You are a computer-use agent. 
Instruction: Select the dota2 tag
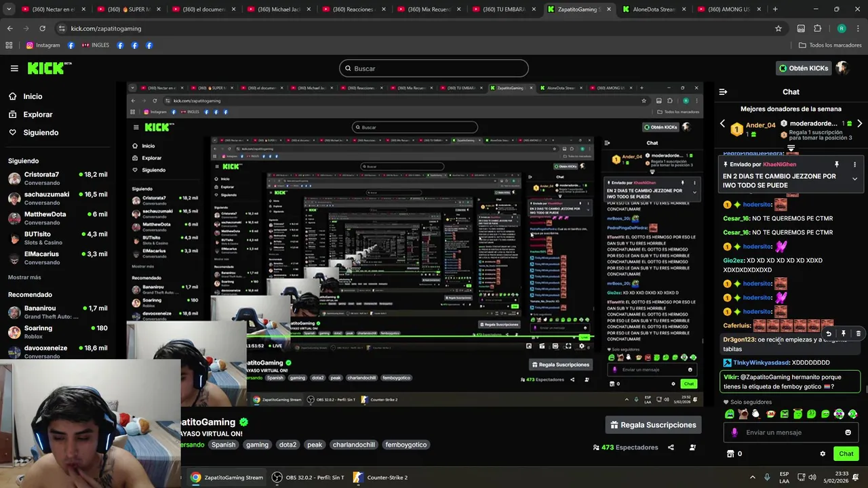[288, 445]
